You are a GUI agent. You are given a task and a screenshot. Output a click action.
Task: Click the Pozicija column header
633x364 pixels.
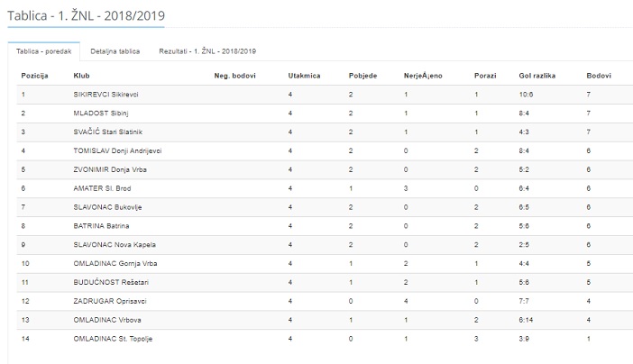coord(35,76)
